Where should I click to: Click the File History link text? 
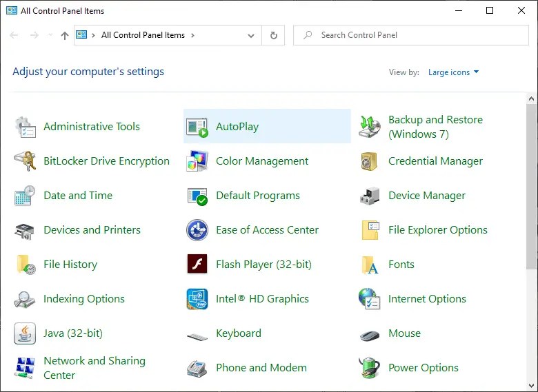click(70, 264)
